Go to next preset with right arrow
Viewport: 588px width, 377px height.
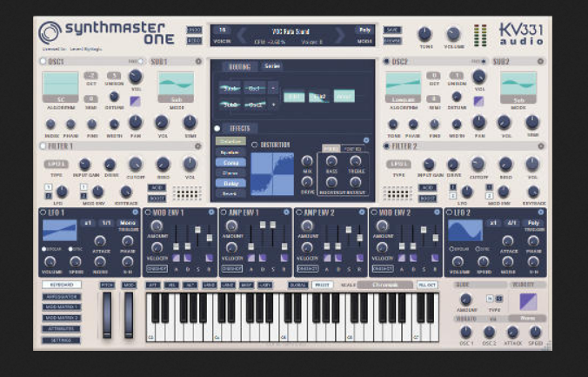pyautogui.click(x=340, y=36)
